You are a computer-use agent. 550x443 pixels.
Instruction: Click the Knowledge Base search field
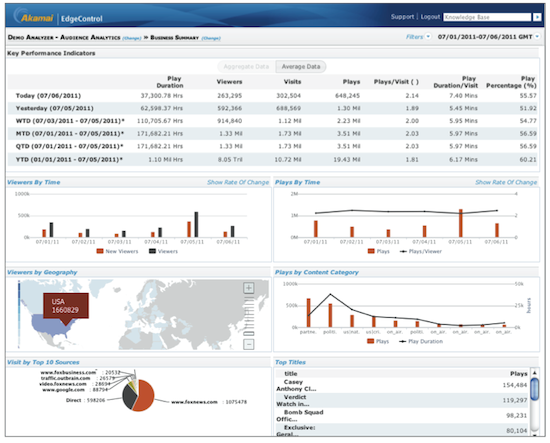click(487, 17)
